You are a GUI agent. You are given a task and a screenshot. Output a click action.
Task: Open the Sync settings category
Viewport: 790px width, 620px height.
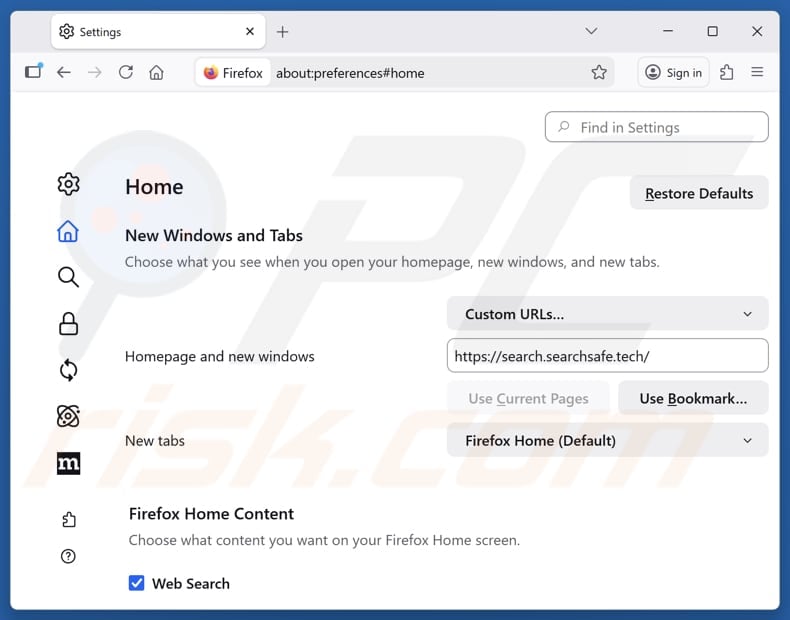pos(68,370)
